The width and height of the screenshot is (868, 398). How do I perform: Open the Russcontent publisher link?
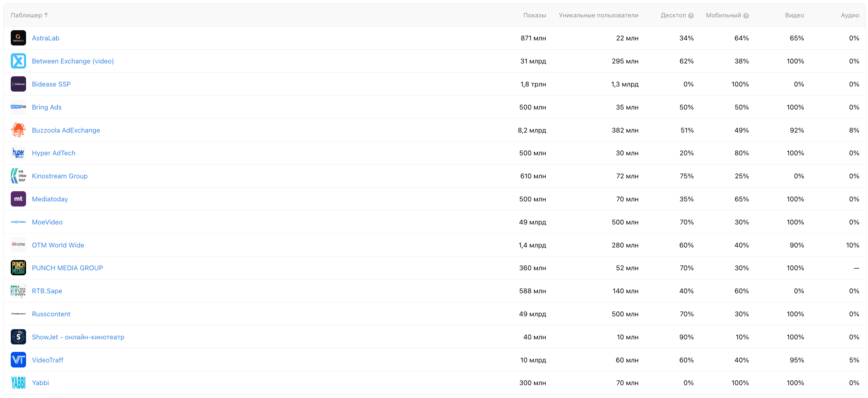(x=51, y=314)
